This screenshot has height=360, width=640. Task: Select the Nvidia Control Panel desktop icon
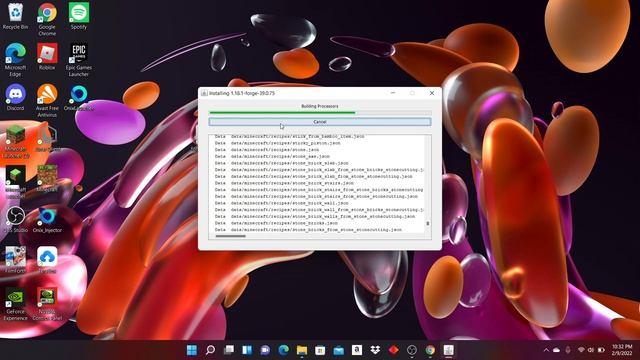[x=47, y=304]
